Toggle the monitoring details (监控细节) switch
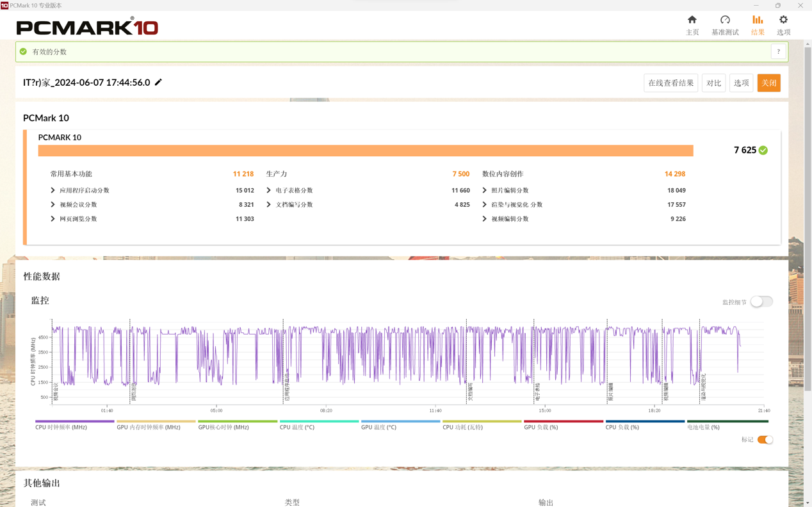This screenshot has height=507, width=812. tap(761, 302)
